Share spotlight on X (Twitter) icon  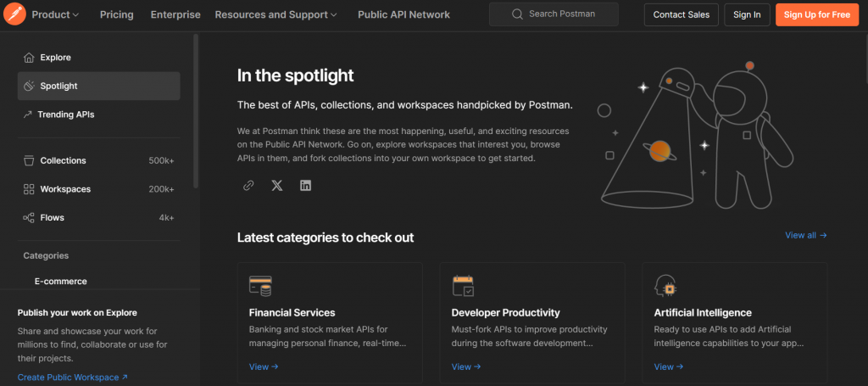point(276,185)
